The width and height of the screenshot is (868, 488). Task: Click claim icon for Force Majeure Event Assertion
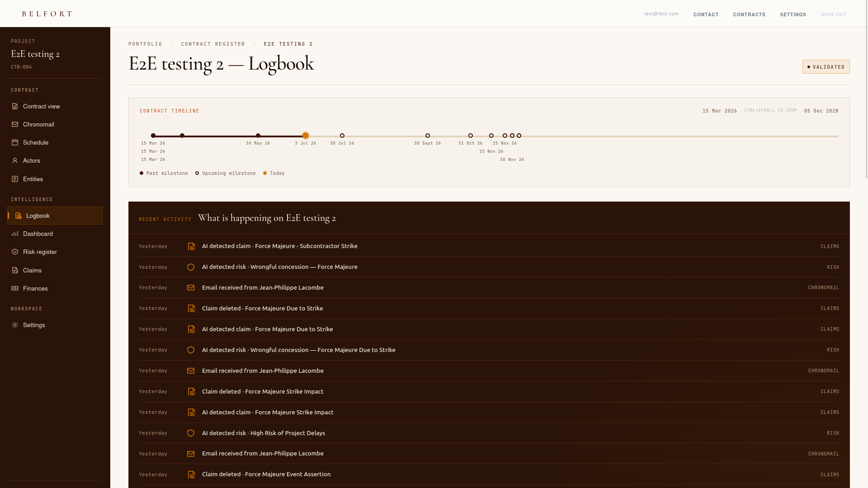coord(191,474)
